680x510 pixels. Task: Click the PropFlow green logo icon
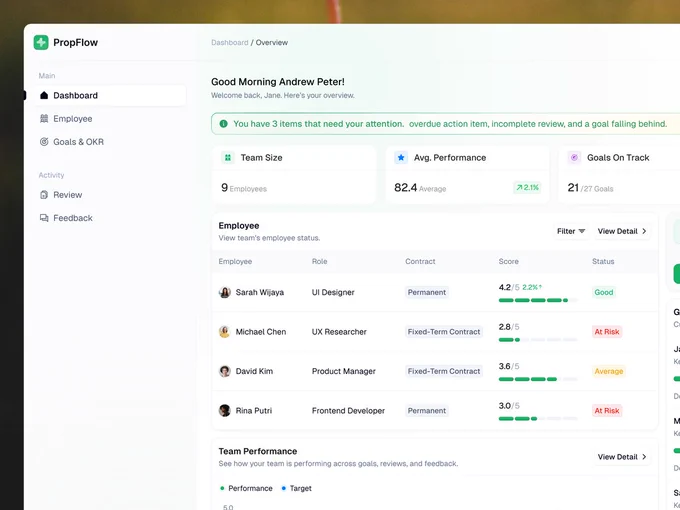(x=41, y=42)
